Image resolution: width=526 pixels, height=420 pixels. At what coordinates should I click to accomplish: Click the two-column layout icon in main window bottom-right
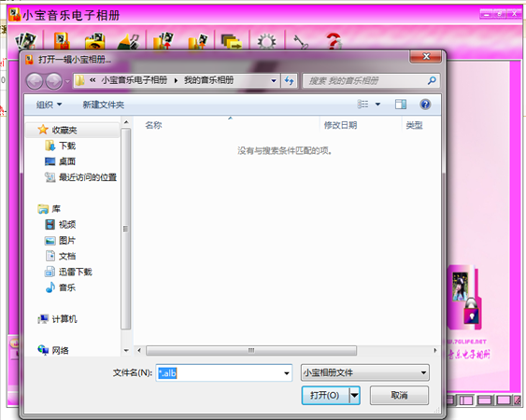point(466,399)
